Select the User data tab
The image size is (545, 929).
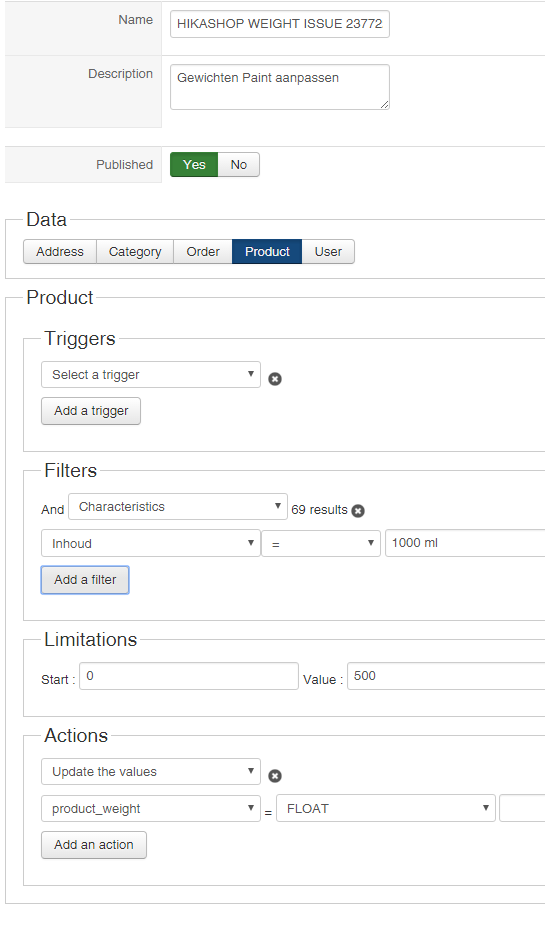(x=328, y=252)
